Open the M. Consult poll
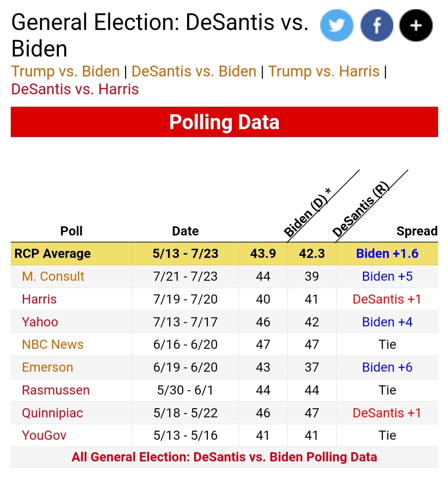 point(53,277)
